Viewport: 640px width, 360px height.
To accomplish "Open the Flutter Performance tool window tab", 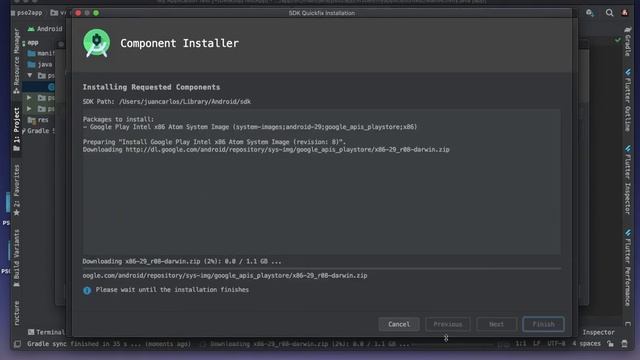I will pos(628,268).
